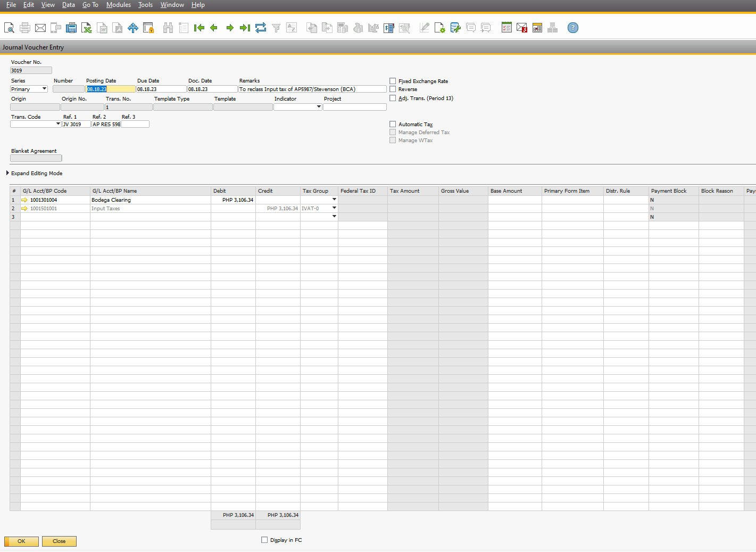
Task: Expand the Expand Editing Mode section
Action: click(7, 173)
